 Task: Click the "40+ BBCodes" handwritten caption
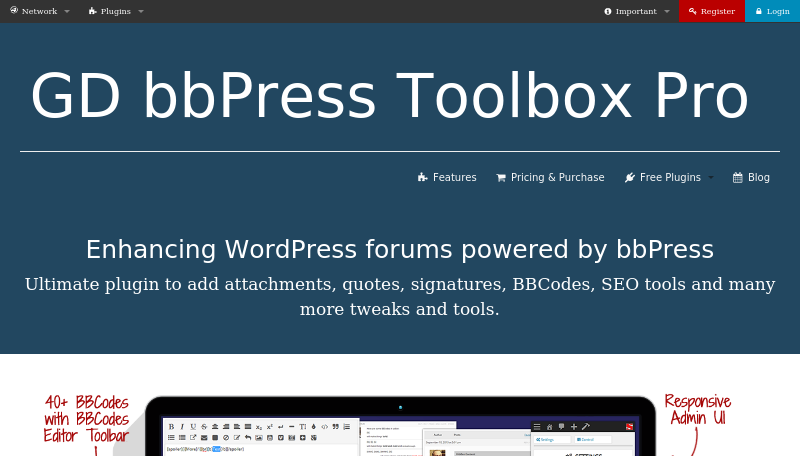click(x=87, y=419)
